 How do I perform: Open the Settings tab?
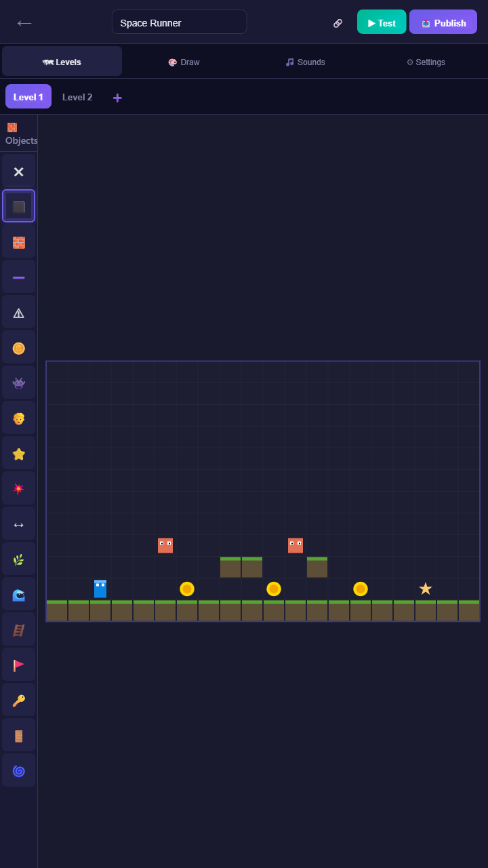click(x=426, y=62)
